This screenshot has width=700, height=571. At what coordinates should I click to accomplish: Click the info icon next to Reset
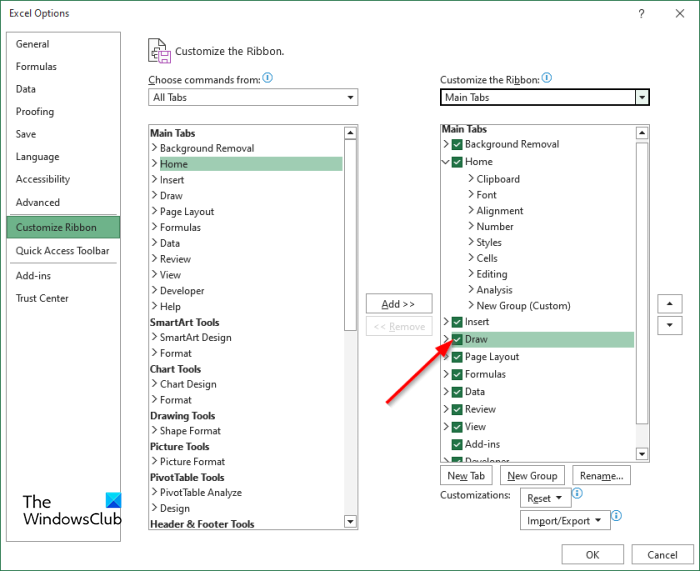(577, 493)
